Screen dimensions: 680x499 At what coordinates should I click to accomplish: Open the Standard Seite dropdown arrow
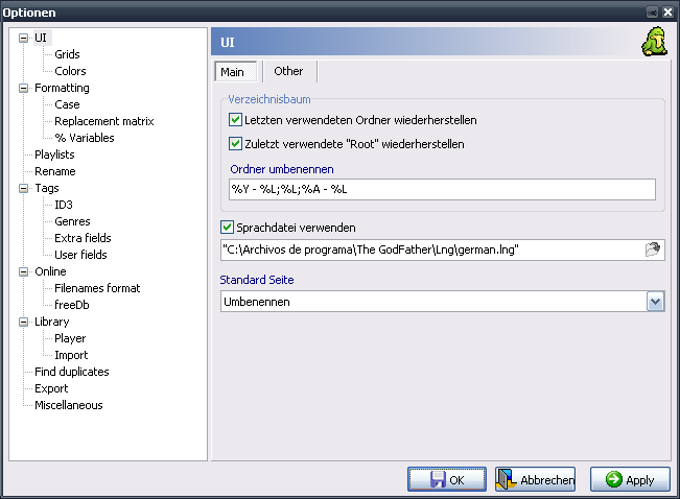[655, 301]
